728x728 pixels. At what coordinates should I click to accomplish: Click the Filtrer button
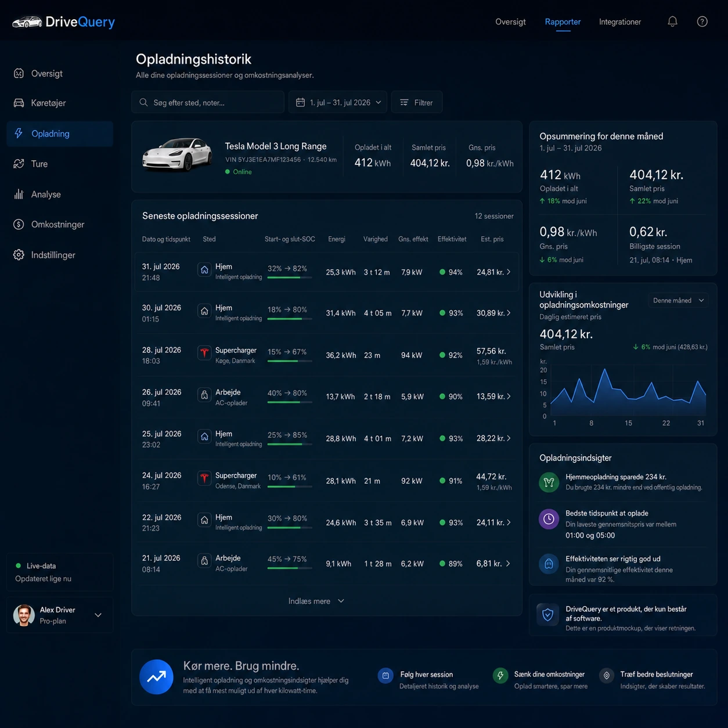[417, 102]
